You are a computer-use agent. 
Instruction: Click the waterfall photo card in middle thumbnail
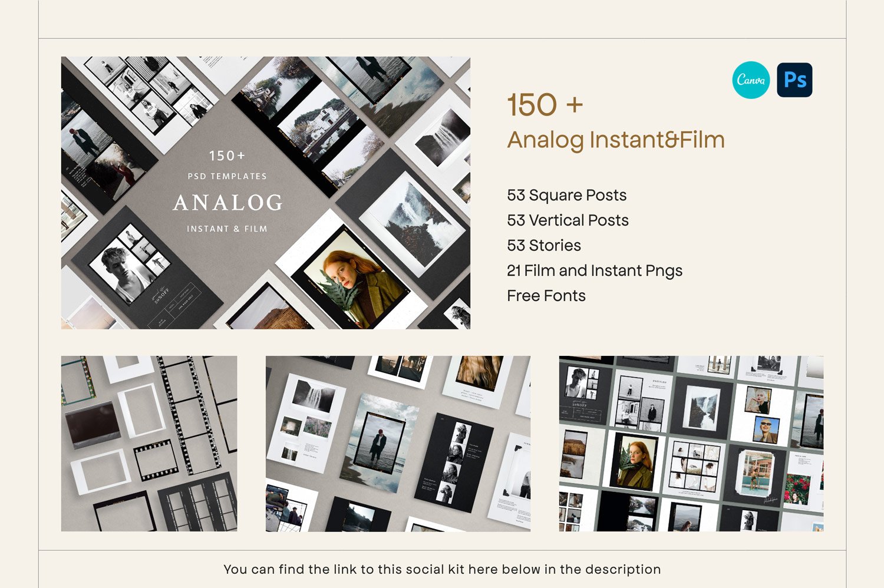(312, 422)
